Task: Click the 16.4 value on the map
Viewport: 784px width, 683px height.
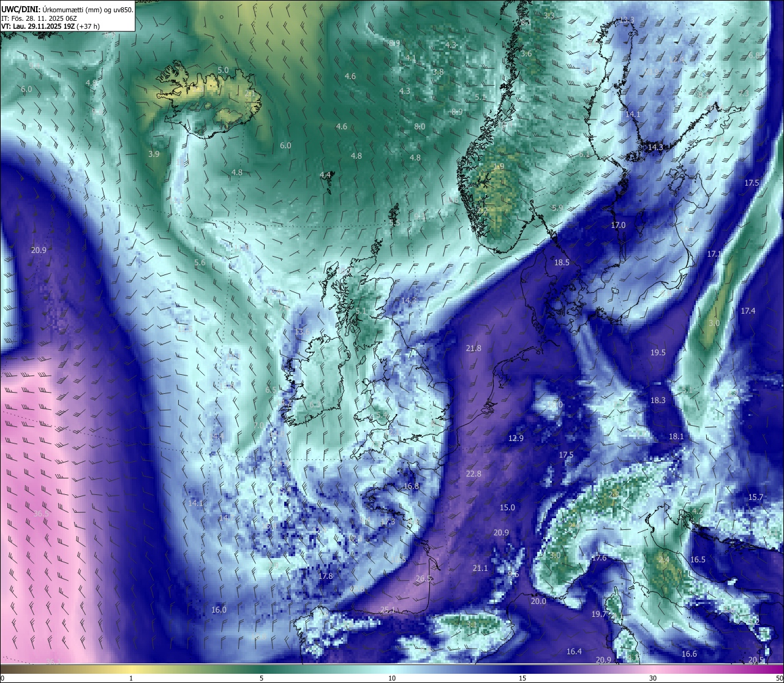Action: tap(574, 652)
